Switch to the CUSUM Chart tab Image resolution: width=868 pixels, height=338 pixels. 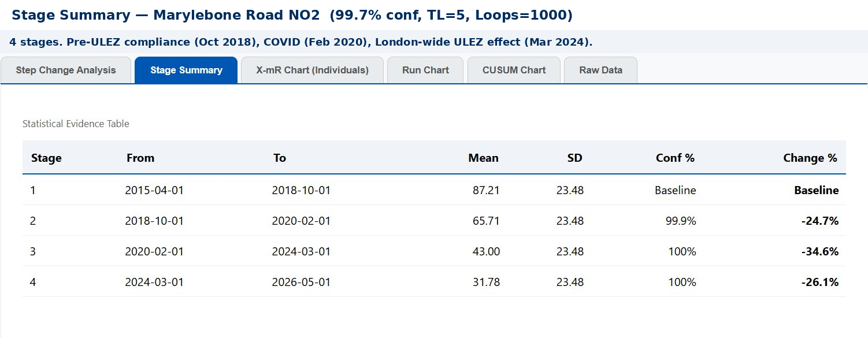point(514,70)
